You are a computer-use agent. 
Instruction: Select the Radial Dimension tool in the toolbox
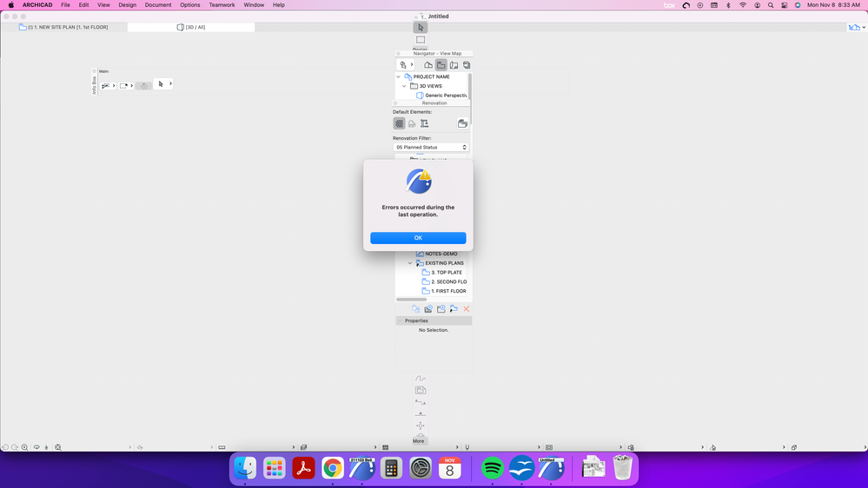tap(421, 425)
